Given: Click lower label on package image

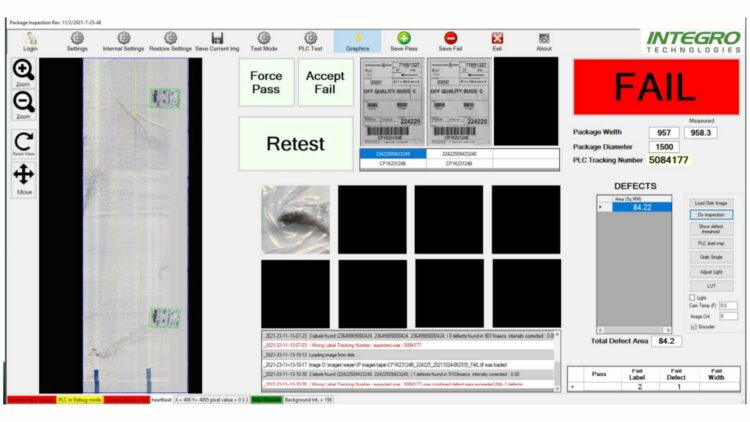Looking at the screenshot, I should tap(165, 318).
